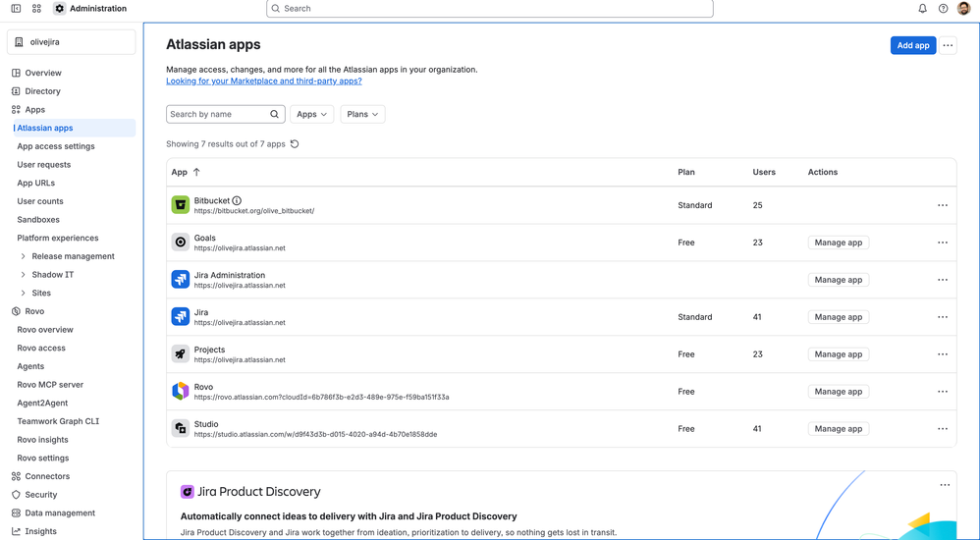This screenshot has height=540, width=980.
Task: Click the Rovo app logo
Action: click(x=181, y=391)
